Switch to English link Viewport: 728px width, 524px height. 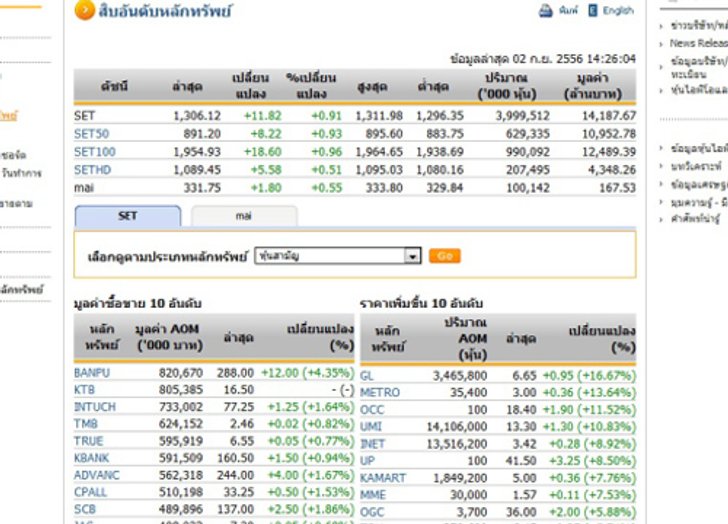click(618, 10)
